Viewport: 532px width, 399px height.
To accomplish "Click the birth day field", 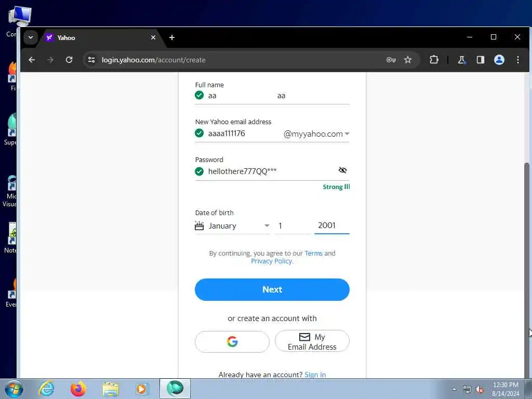I will pos(292,226).
